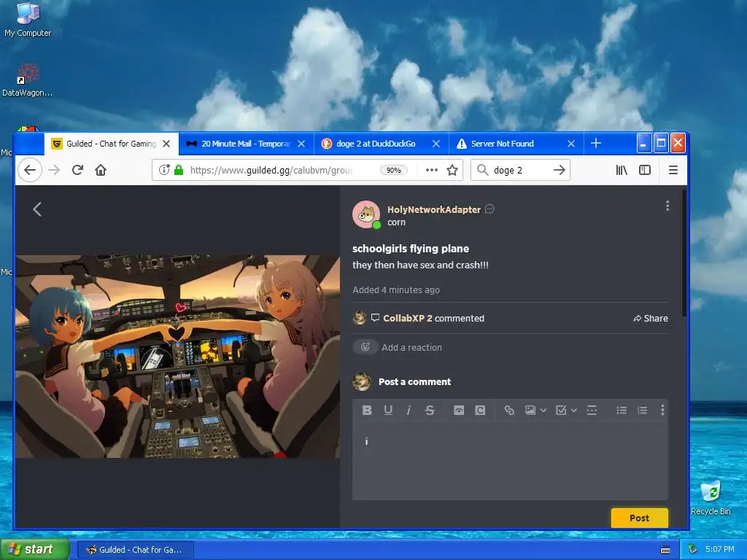Insert numbered list in comment
747x560 pixels.
(642, 410)
